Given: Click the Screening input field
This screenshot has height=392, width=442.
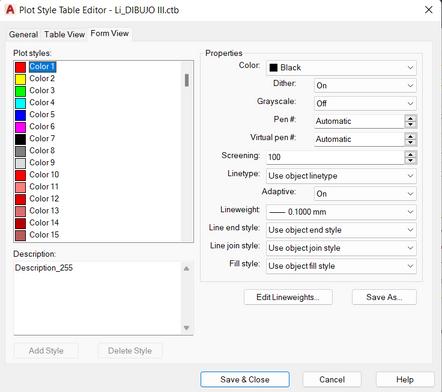Looking at the screenshot, I should click(x=335, y=157).
